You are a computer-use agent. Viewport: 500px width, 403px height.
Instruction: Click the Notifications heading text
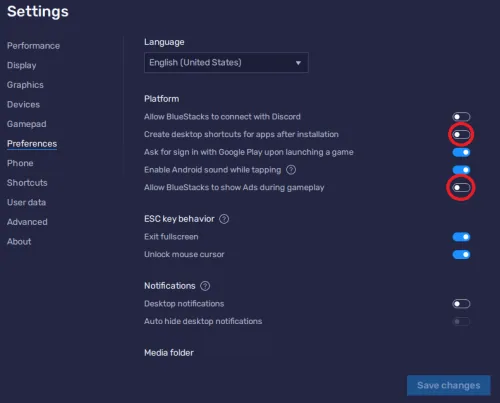tap(170, 286)
